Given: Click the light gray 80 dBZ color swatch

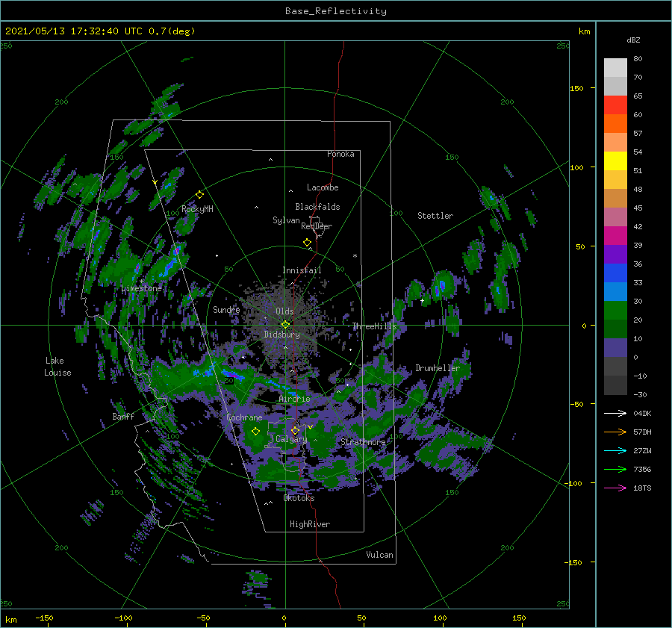Looking at the screenshot, I should click(615, 68).
